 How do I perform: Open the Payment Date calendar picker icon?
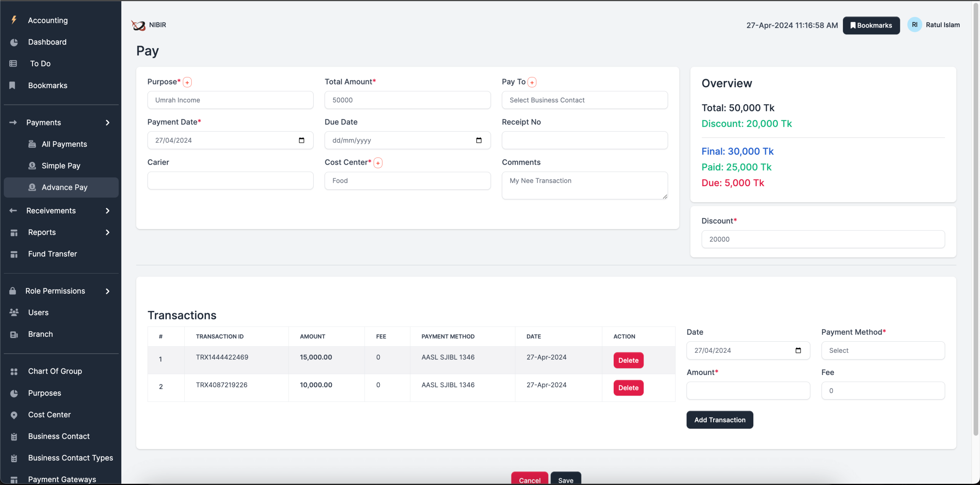coord(301,140)
